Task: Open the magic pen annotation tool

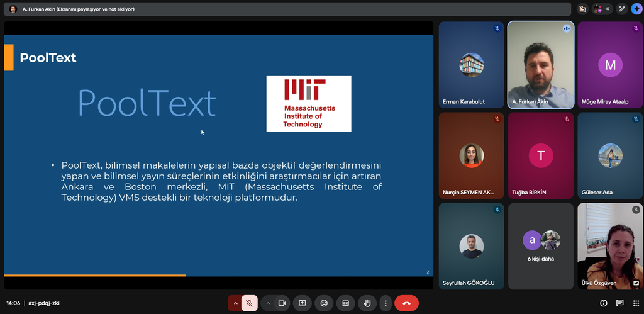Action: tap(621, 9)
